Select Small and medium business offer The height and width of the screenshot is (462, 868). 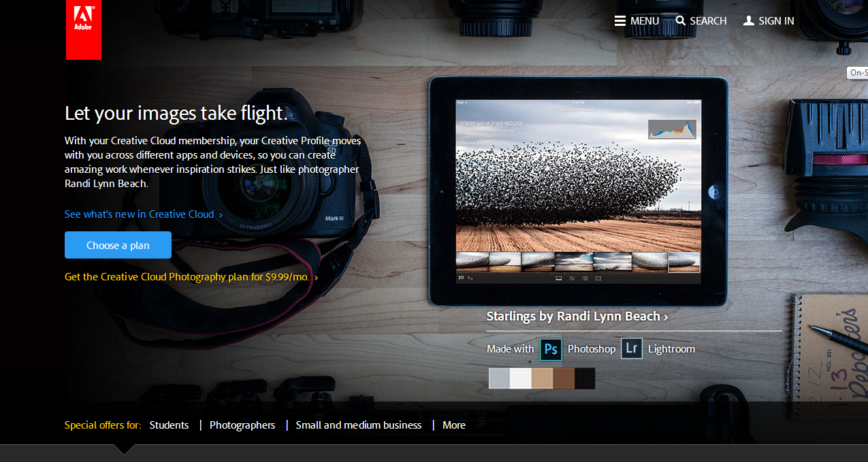[359, 425]
